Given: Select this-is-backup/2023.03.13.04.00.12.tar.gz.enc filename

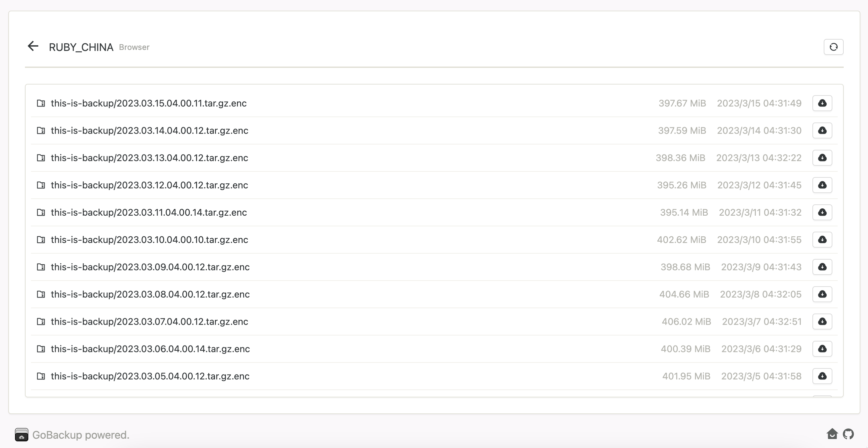Looking at the screenshot, I should click(150, 158).
